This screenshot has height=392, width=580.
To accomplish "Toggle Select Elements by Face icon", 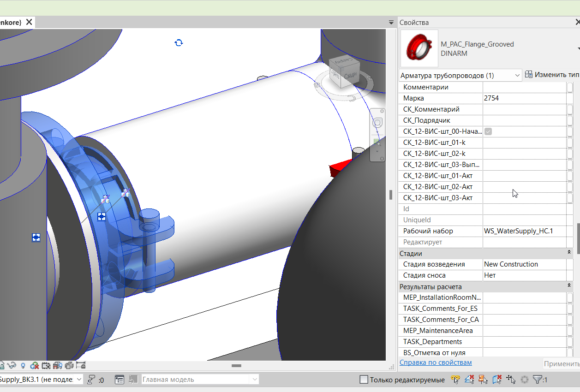I will tap(497, 380).
